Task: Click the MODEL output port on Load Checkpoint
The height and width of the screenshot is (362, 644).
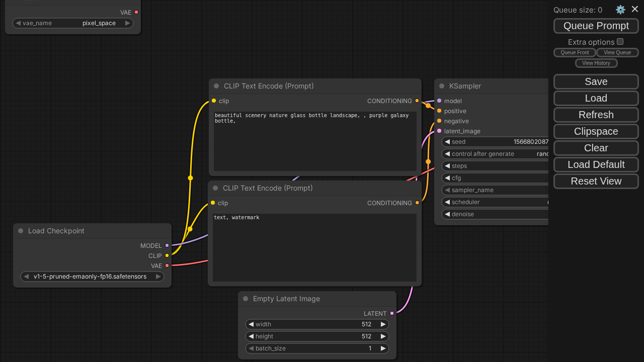Action: [x=167, y=245]
